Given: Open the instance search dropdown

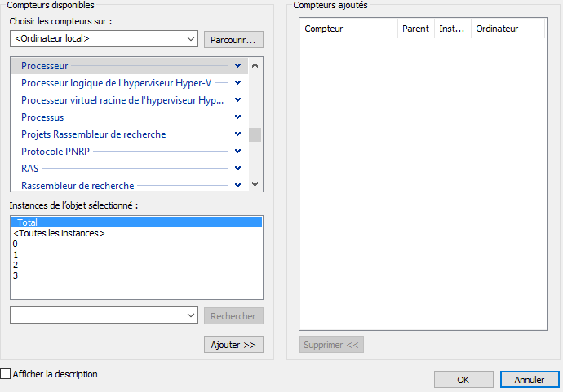Looking at the screenshot, I should [x=191, y=315].
